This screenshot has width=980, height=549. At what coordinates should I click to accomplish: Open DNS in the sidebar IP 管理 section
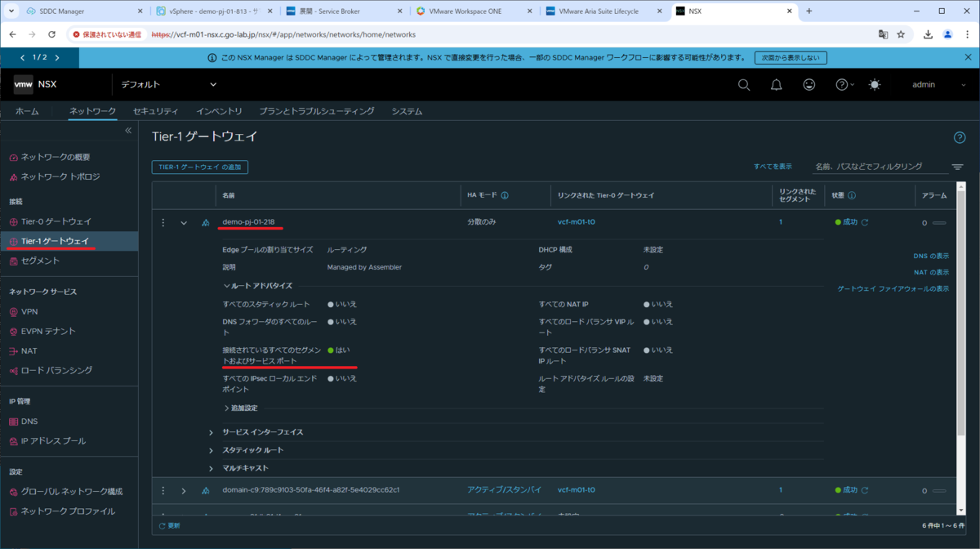pyautogui.click(x=29, y=422)
